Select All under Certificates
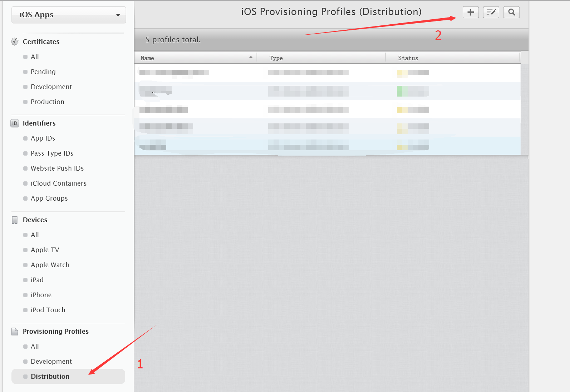This screenshot has height=392, width=570. 35,57
